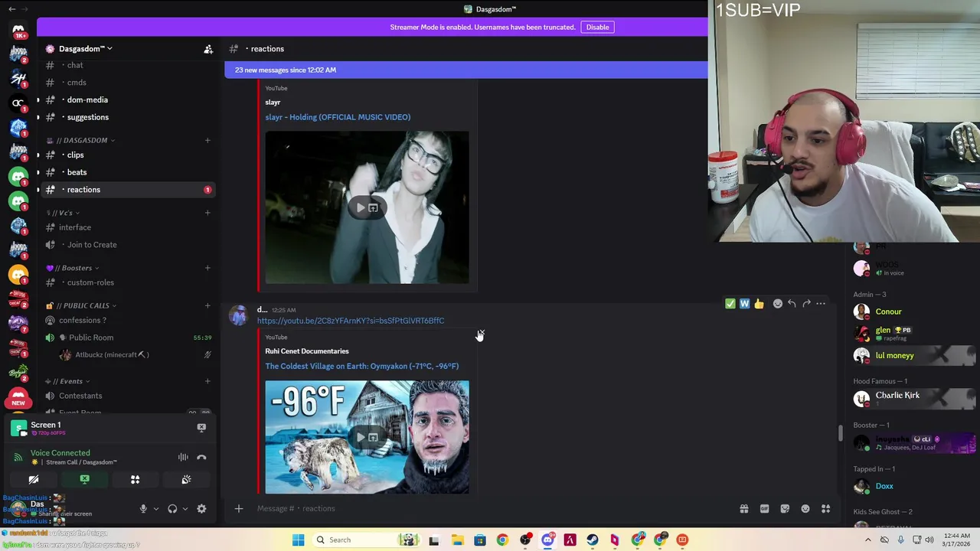The image size is (980, 551).
Task: Open Dasgasdom server name dropdown
Action: (84, 49)
